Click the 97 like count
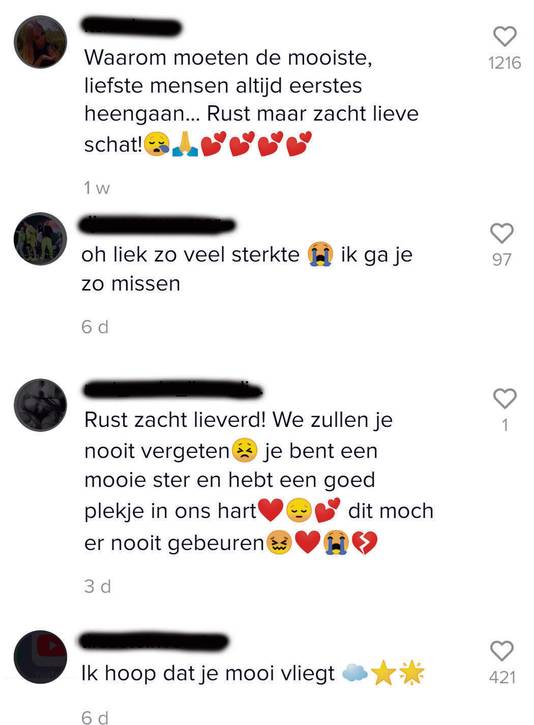The image size is (534, 725). [x=502, y=260]
